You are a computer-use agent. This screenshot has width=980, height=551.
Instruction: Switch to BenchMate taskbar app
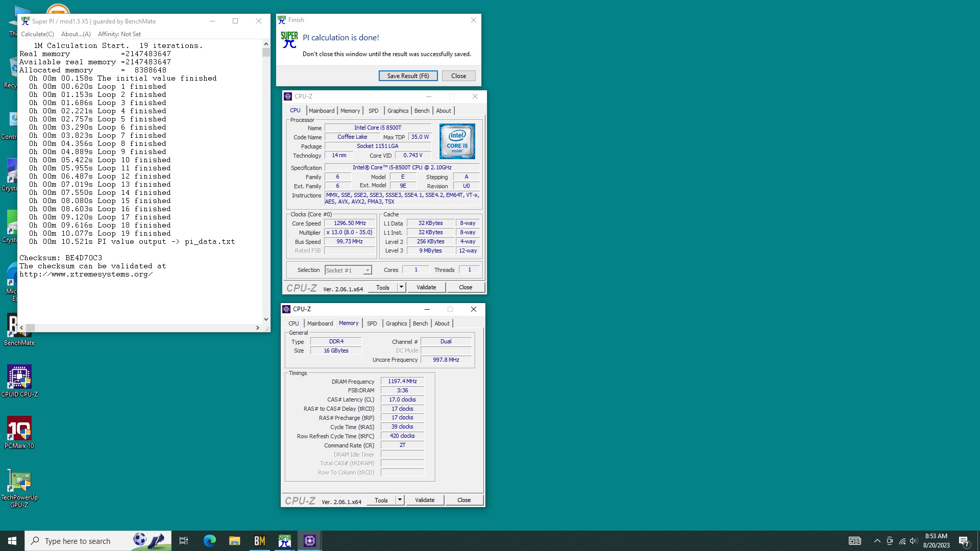(x=259, y=541)
